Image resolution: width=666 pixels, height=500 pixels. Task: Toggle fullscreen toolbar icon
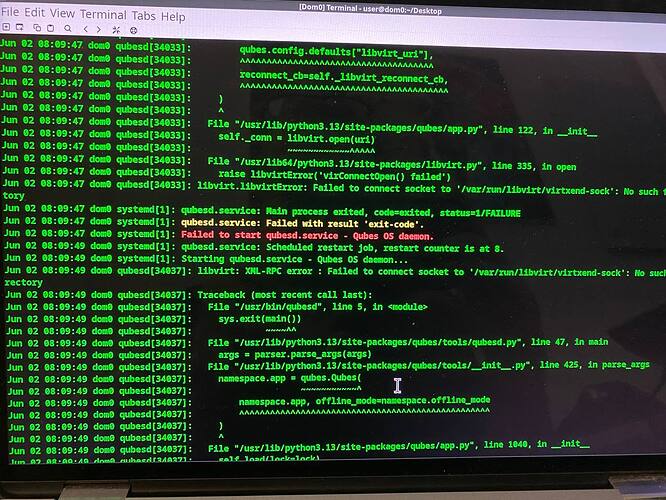point(116,30)
